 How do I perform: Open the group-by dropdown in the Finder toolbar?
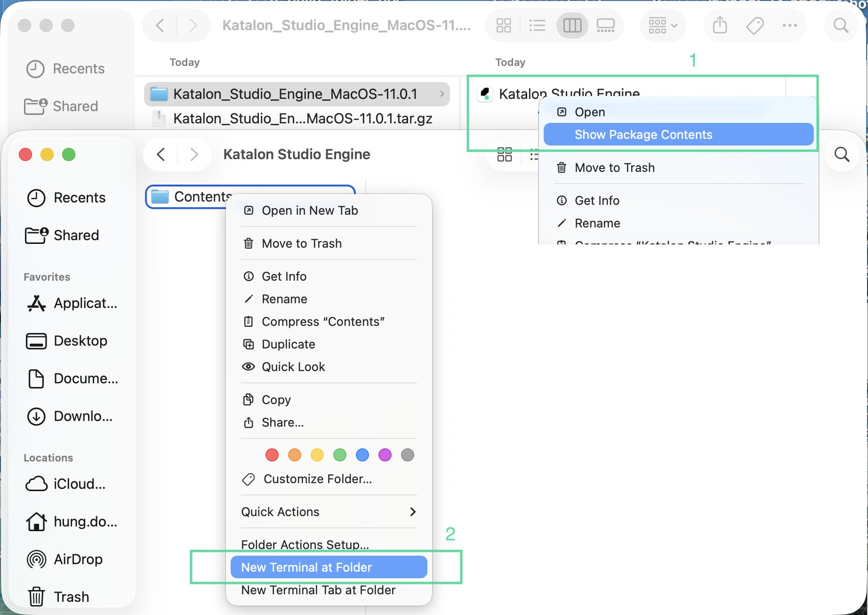click(663, 25)
